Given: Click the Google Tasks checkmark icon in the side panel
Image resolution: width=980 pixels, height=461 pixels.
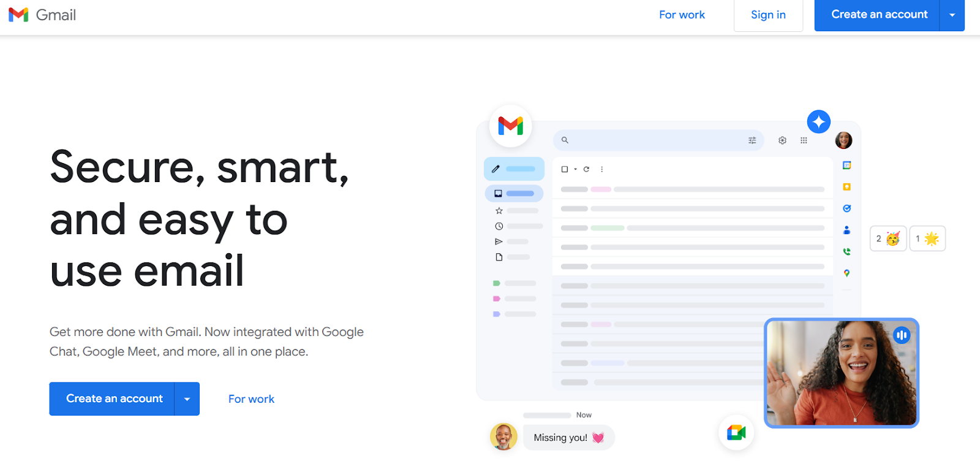Looking at the screenshot, I should (x=846, y=208).
